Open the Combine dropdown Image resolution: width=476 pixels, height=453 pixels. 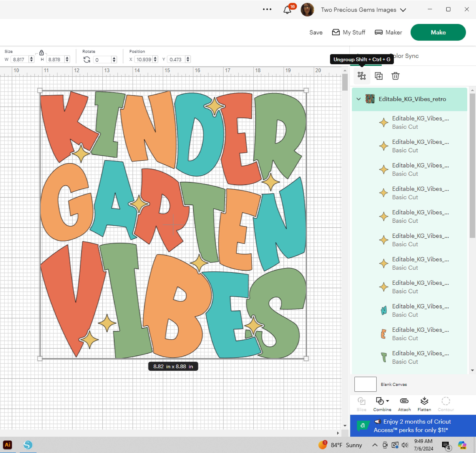click(x=382, y=404)
